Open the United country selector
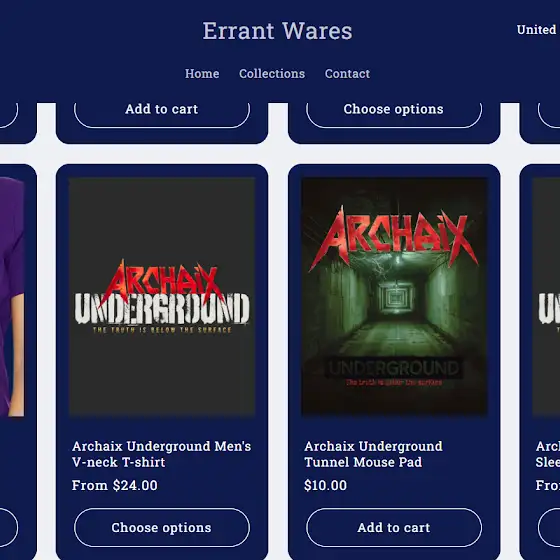Image resolution: width=560 pixels, height=560 pixels. coord(538,30)
